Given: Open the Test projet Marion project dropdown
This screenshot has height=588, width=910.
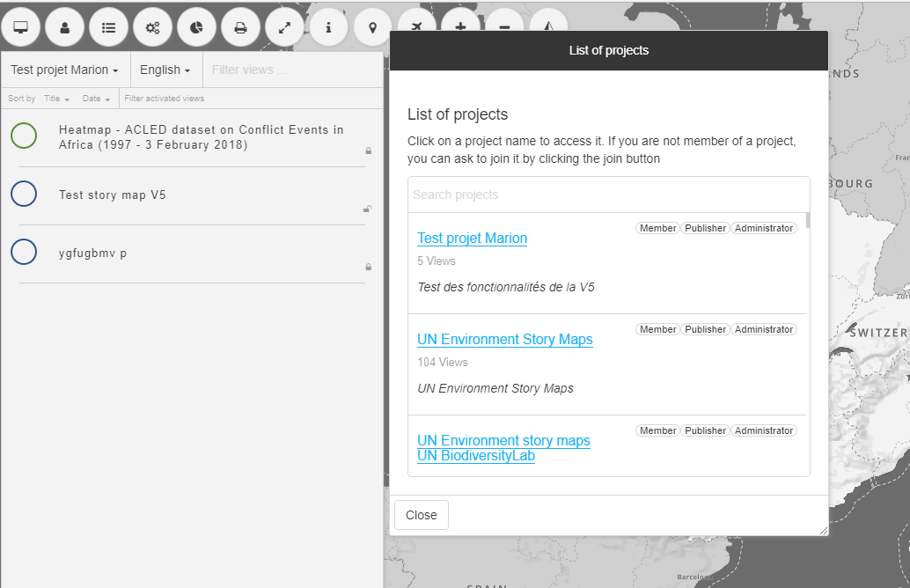Looking at the screenshot, I should [x=64, y=70].
